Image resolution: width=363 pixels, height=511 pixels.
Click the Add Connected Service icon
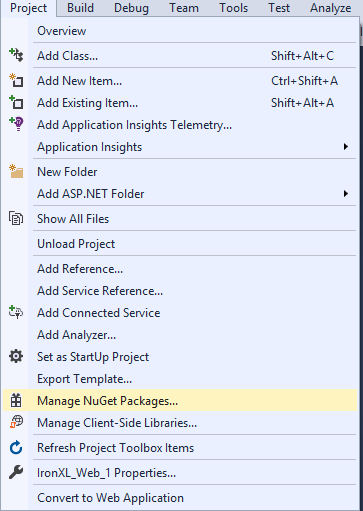(16, 312)
